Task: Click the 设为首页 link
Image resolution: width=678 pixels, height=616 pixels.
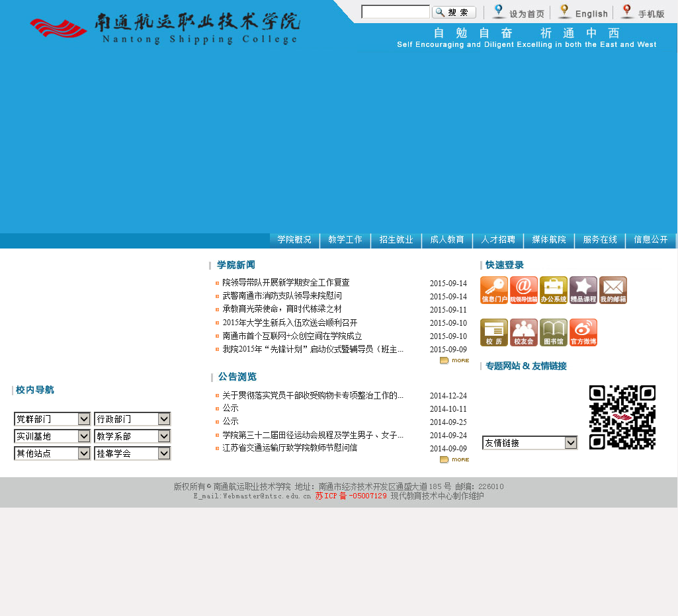Action: [x=527, y=14]
